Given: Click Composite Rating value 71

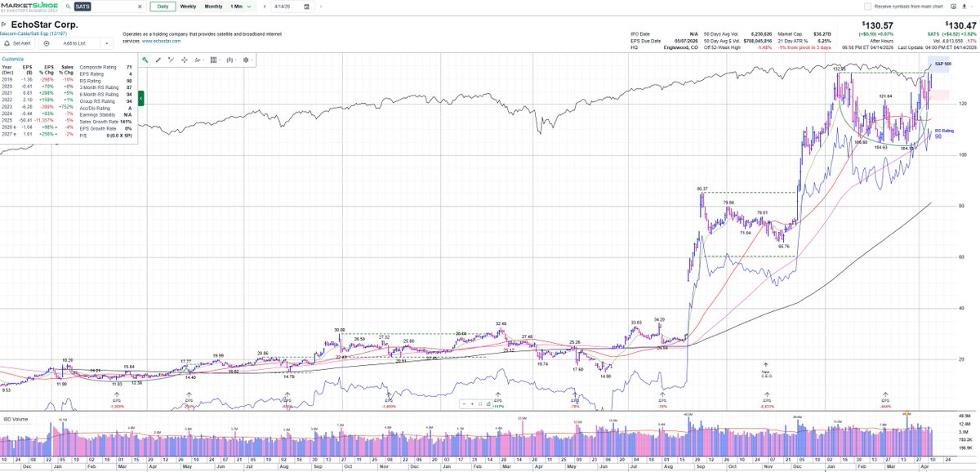Looking at the screenshot, I should point(129,67).
